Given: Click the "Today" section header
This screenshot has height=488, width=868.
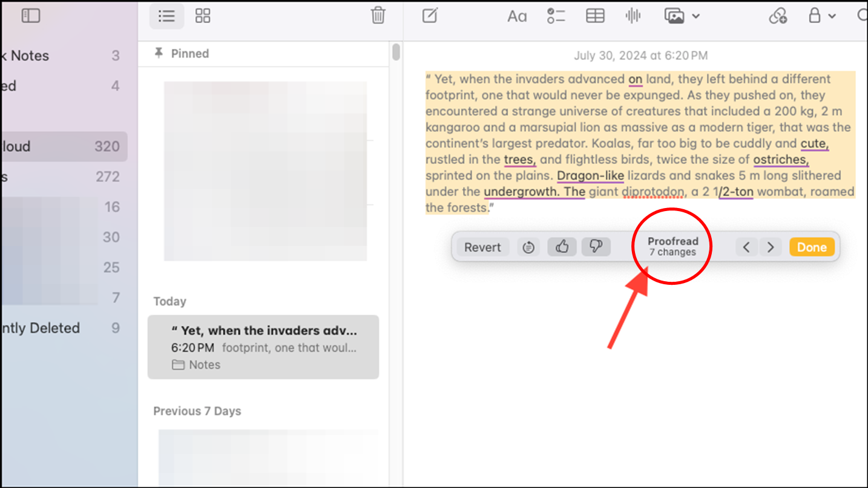Looking at the screenshot, I should pyautogui.click(x=169, y=301).
